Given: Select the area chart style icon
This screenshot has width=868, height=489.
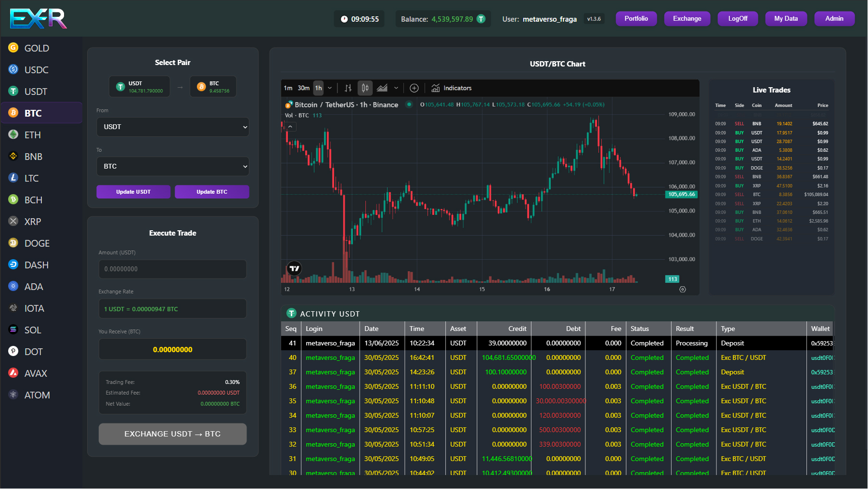Looking at the screenshot, I should click(x=382, y=88).
